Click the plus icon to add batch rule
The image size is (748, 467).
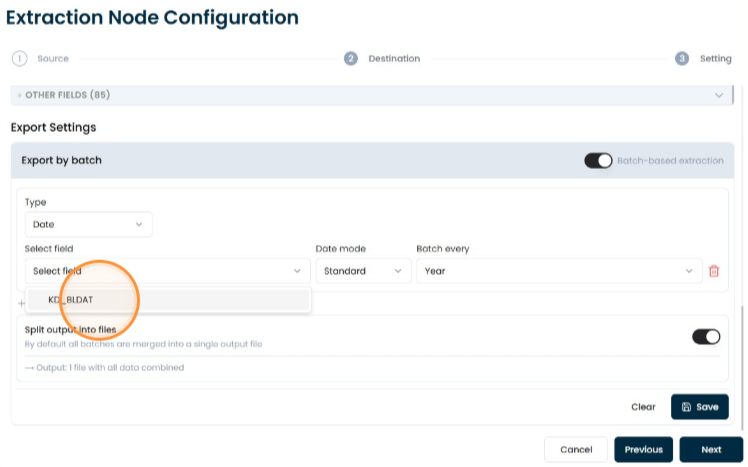click(x=21, y=303)
